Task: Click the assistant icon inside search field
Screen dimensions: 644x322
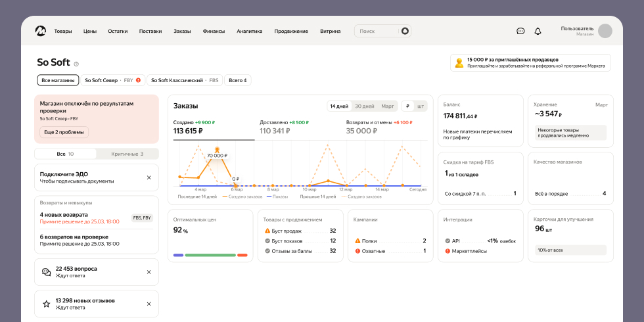Action: pos(405,31)
